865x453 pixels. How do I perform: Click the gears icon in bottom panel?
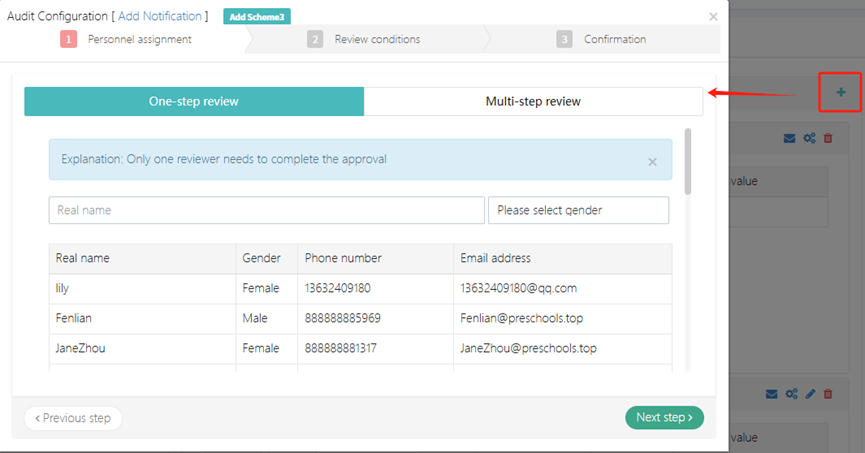click(791, 394)
